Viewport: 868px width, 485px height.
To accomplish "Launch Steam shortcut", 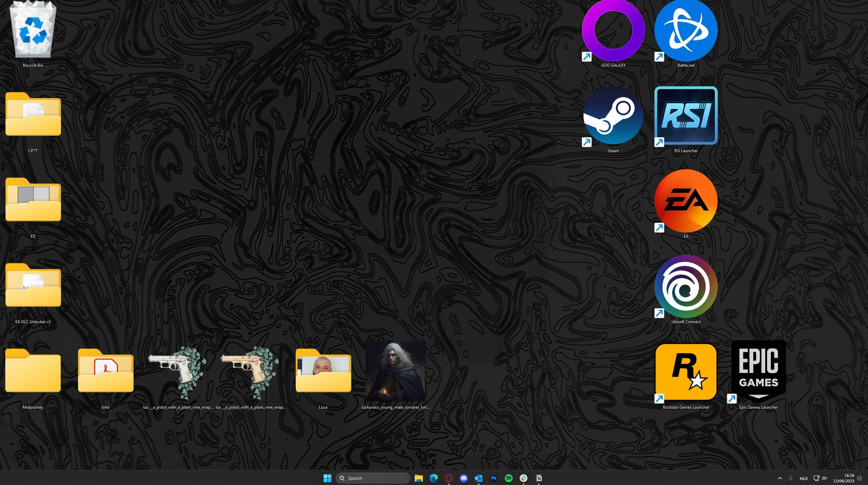I will pos(613,116).
